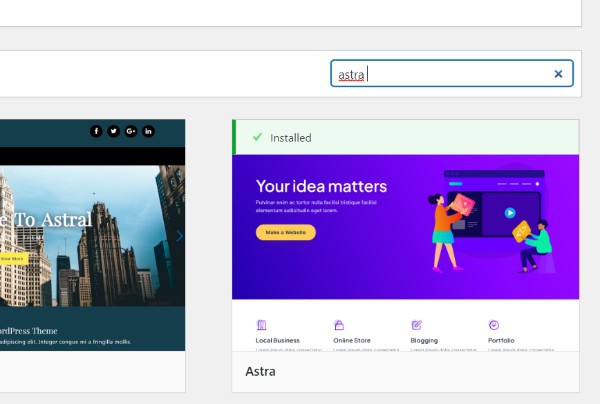
Task: Click the Make a Website button
Action: tap(286, 232)
